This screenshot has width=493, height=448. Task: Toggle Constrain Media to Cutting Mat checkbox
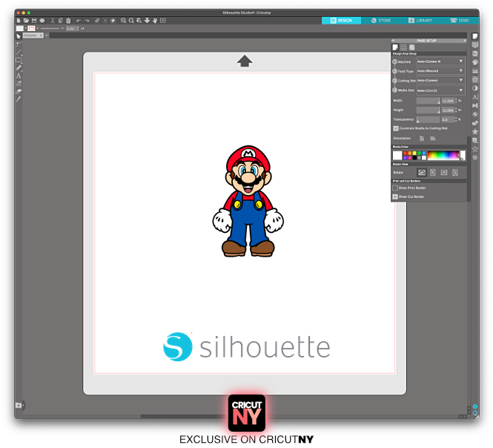pyautogui.click(x=396, y=128)
